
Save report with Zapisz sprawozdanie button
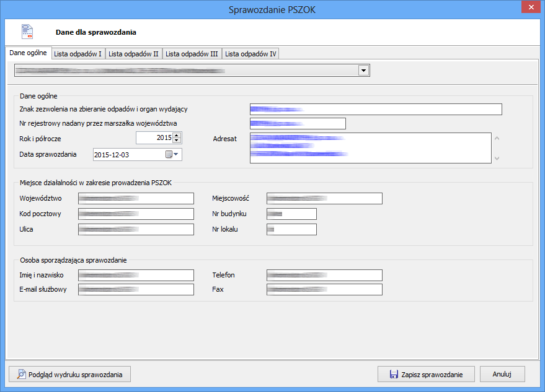tap(426, 374)
